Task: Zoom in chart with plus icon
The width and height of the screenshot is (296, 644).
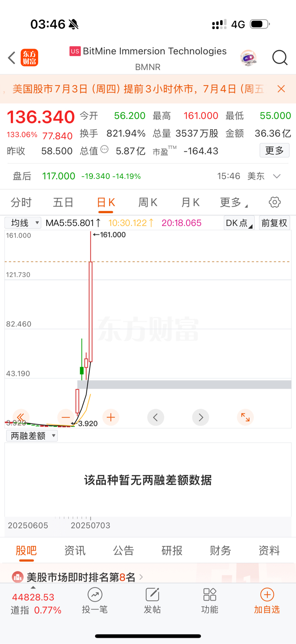Action: (111, 417)
